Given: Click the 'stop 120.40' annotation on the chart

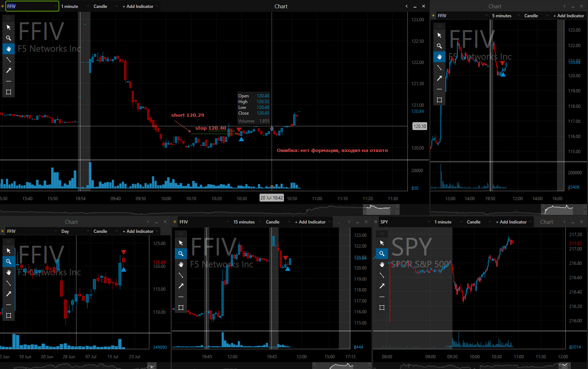Looking at the screenshot, I should coord(211,128).
